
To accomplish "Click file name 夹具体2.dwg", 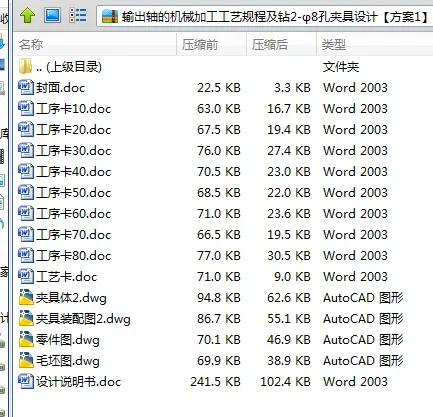I will pyautogui.click(x=71, y=298).
